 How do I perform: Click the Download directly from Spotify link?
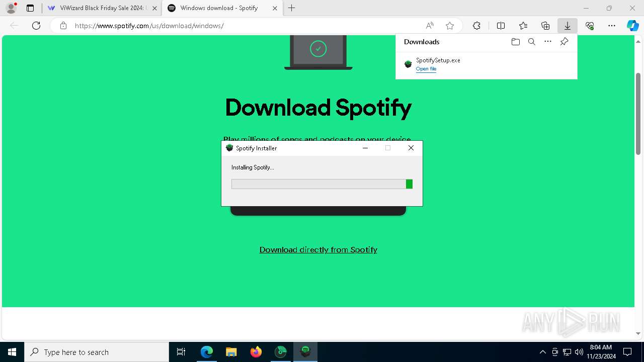[318, 250]
